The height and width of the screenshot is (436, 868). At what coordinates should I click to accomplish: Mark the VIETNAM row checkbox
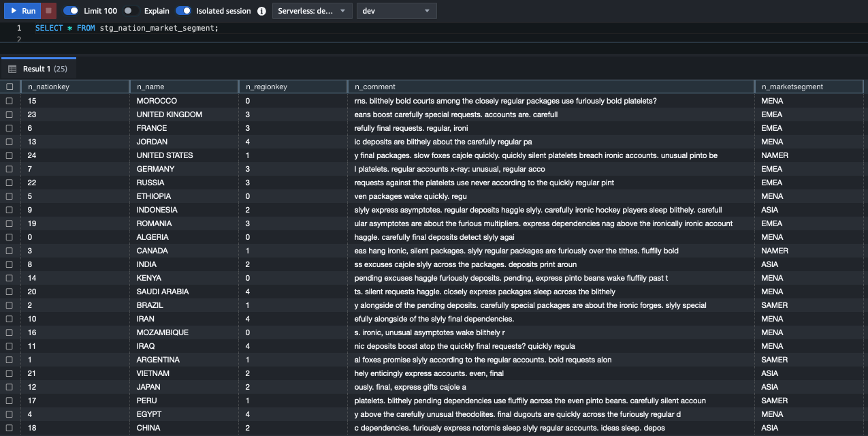[x=10, y=373]
